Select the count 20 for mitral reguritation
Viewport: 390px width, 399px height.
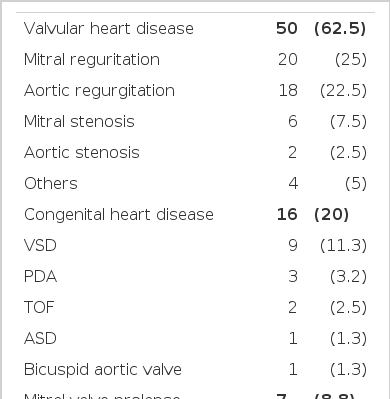[288, 59]
